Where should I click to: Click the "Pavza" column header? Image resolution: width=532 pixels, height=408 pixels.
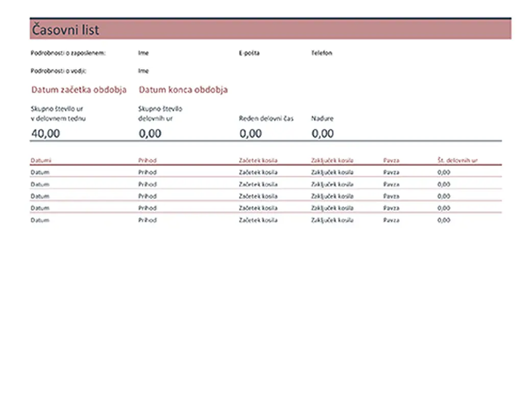point(391,160)
